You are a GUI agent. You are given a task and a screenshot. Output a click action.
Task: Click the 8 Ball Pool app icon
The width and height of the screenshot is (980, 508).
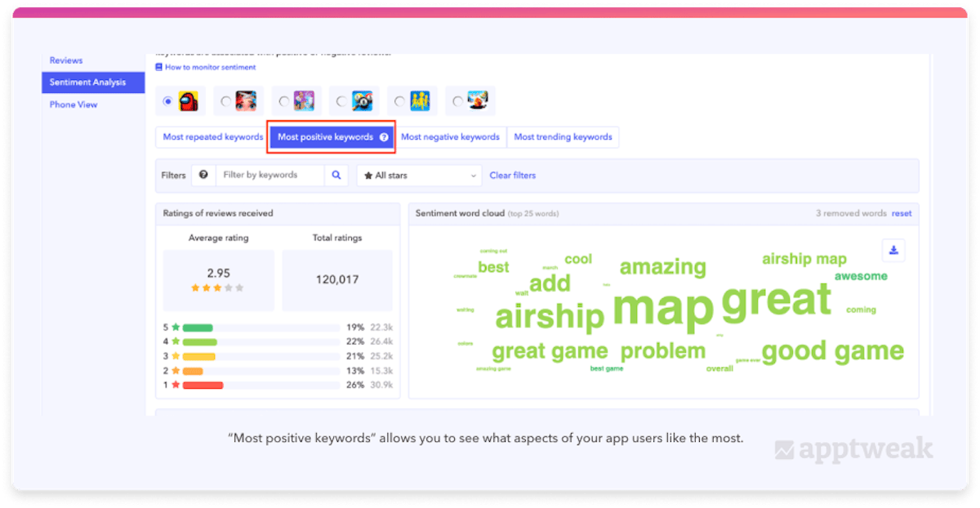coord(362,101)
